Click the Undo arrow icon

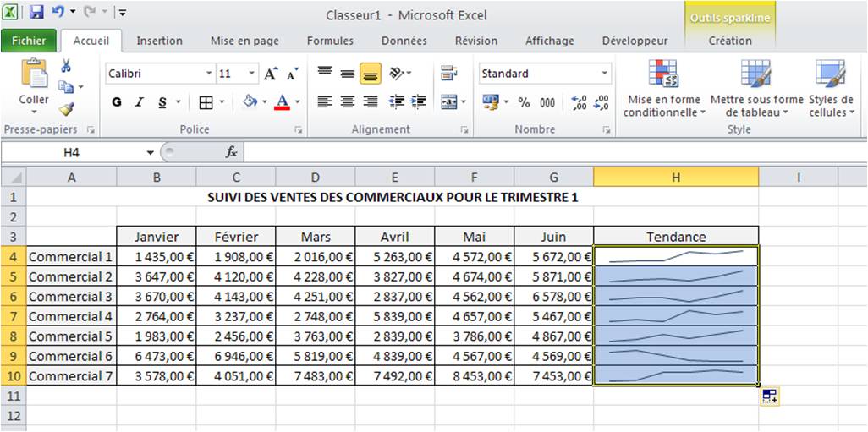(58, 12)
